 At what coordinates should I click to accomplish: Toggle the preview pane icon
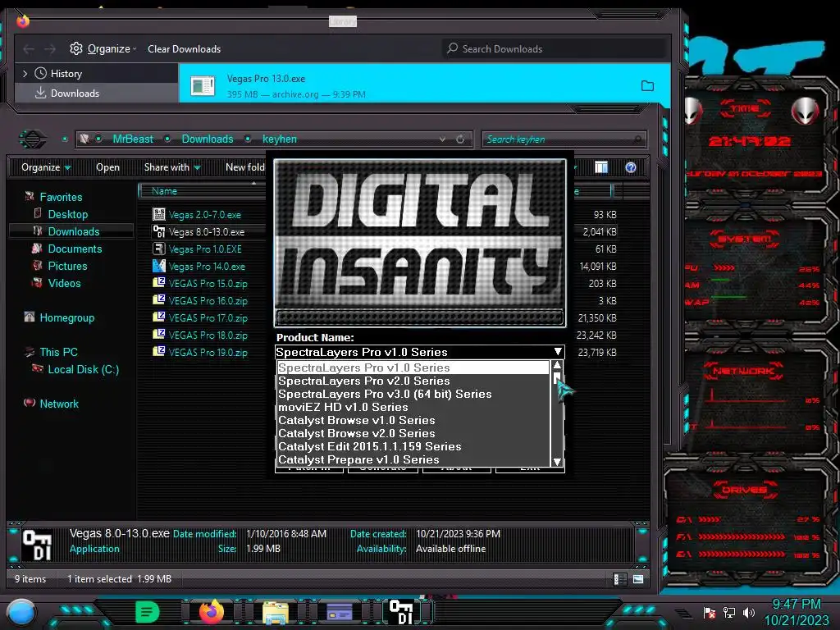pos(601,167)
